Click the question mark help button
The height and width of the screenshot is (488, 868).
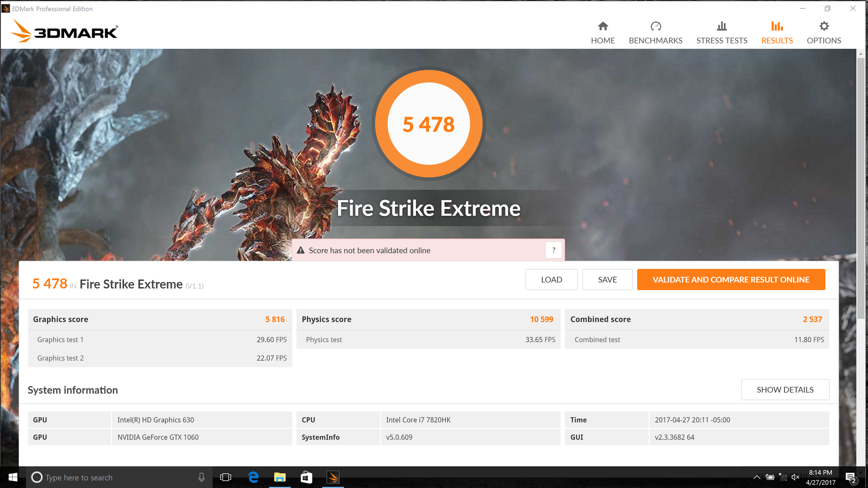[553, 250]
